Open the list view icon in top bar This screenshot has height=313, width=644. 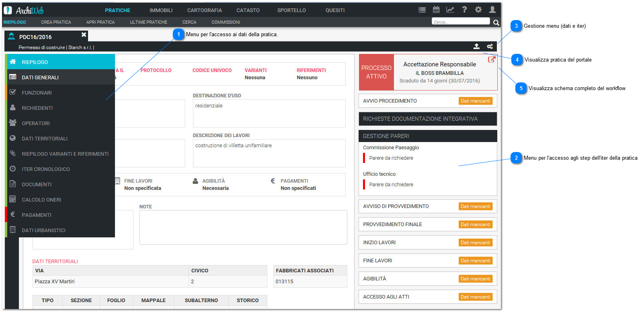click(x=422, y=10)
